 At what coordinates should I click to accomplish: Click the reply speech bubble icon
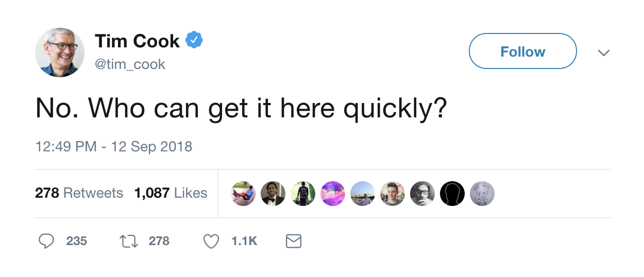pyautogui.click(x=47, y=241)
